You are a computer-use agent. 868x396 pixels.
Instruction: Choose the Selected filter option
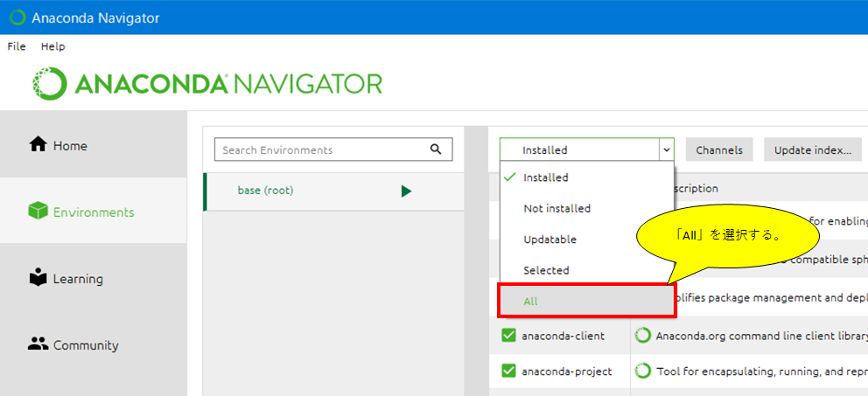pos(587,270)
